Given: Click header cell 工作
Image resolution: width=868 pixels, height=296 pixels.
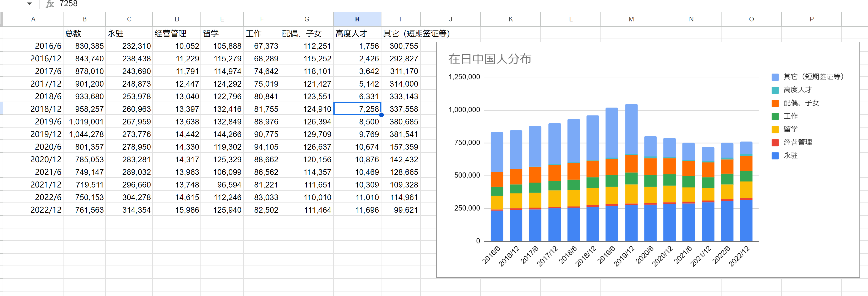Looking at the screenshot, I should click(x=262, y=33).
